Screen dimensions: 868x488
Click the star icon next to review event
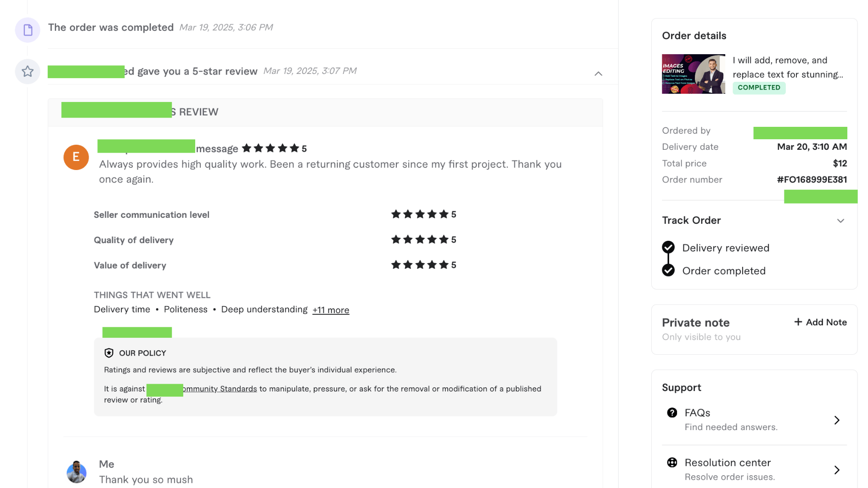click(x=28, y=71)
